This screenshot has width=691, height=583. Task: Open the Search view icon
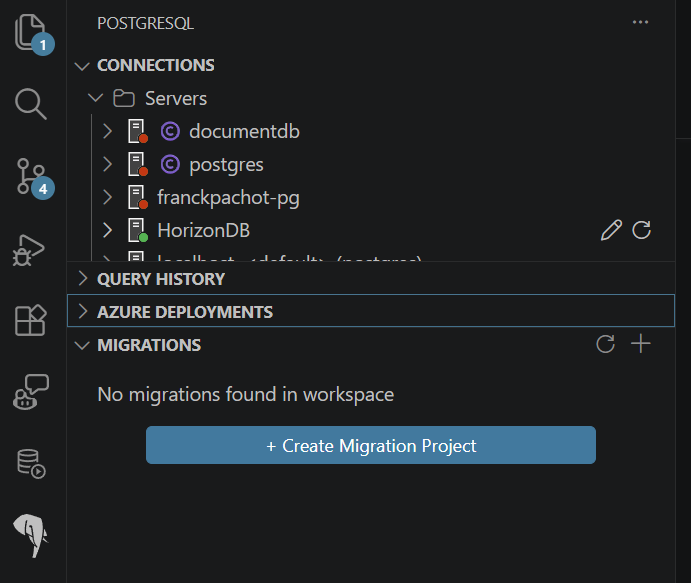(x=30, y=104)
